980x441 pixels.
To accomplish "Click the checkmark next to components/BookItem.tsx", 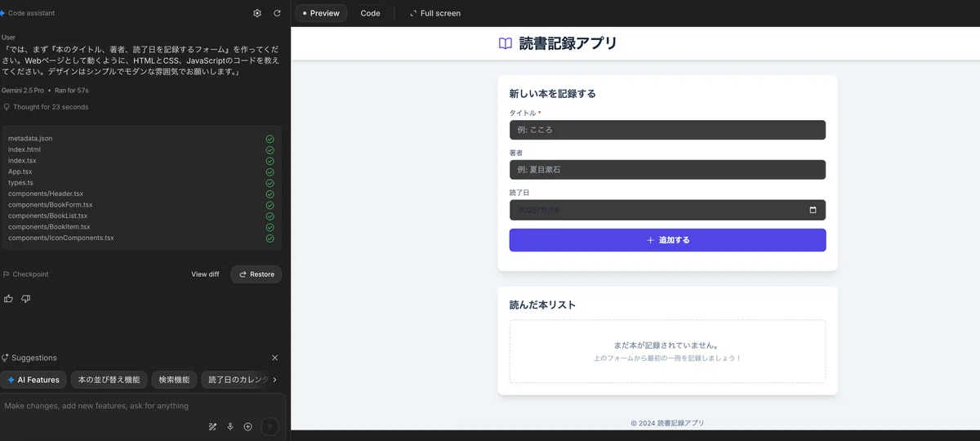I will click(x=269, y=227).
